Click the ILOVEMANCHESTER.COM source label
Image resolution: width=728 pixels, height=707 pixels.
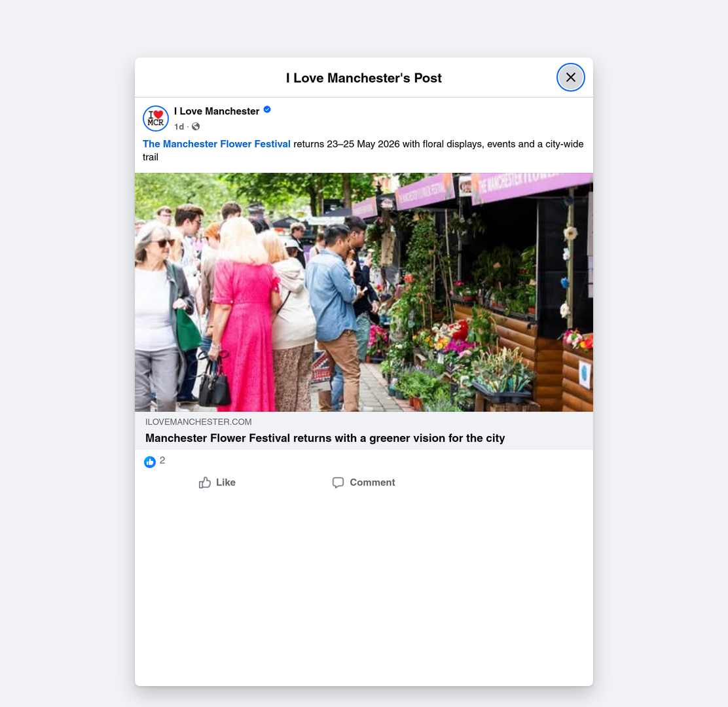199,422
